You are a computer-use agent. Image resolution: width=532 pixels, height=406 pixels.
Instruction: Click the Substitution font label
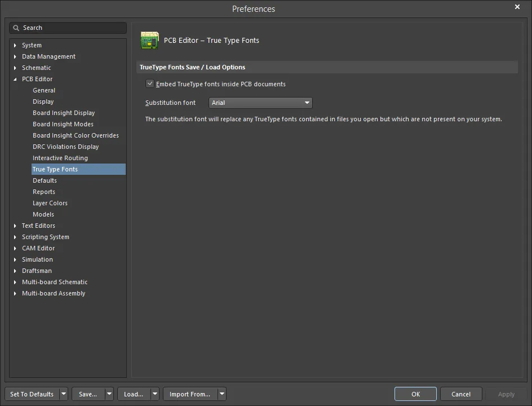pos(170,103)
